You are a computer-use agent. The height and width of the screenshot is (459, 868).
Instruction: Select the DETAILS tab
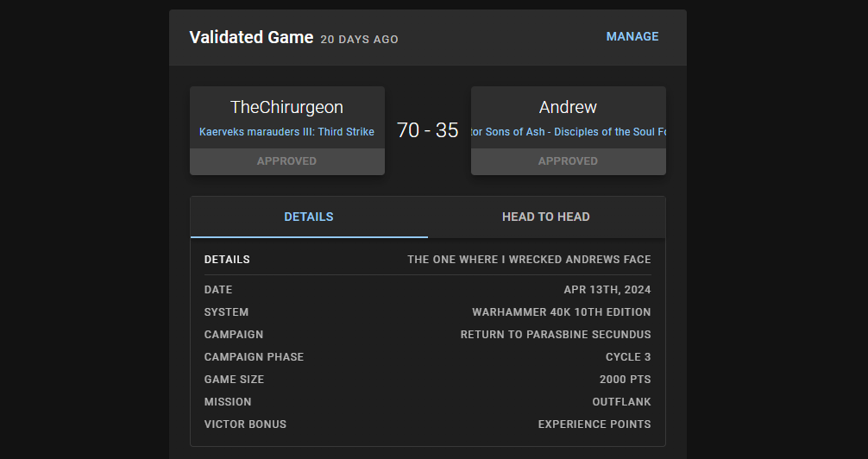309,217
